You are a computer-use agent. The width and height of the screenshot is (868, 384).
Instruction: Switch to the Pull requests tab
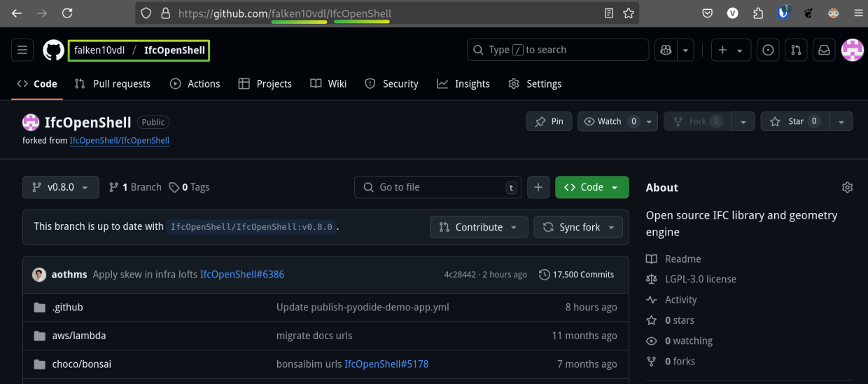coord(112,83)
